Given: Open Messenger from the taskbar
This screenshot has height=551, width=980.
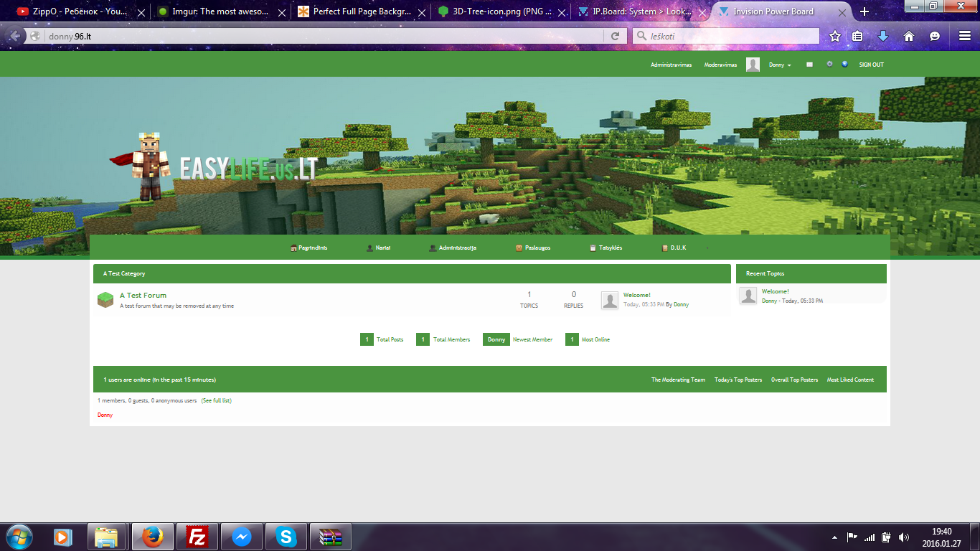Looking at the screenshot, I should [x=241, y=537].
